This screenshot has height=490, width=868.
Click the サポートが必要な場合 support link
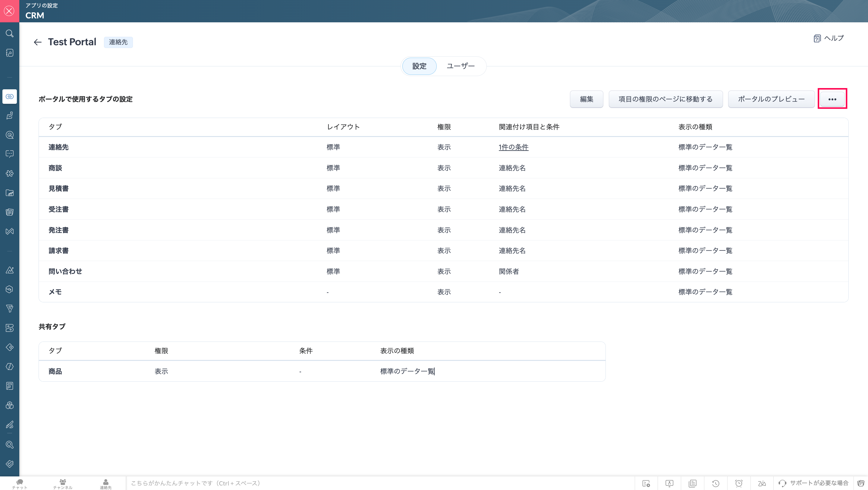tap(819, 483)
